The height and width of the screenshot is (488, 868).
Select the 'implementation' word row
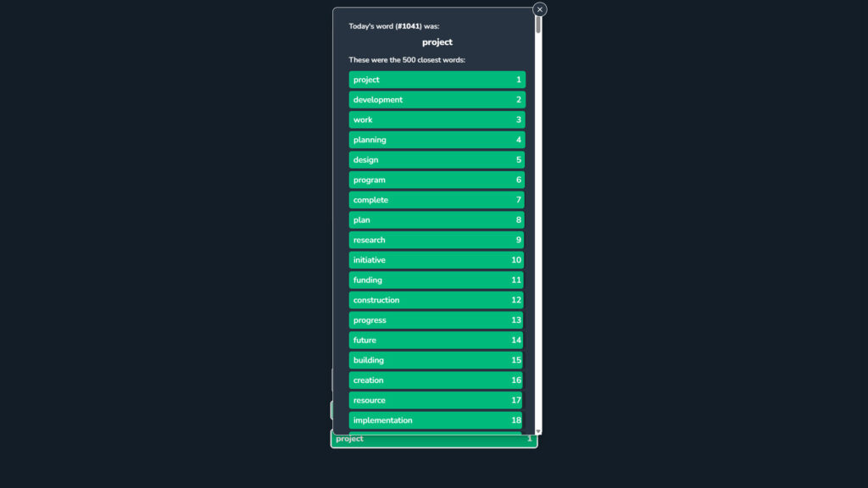437,420
